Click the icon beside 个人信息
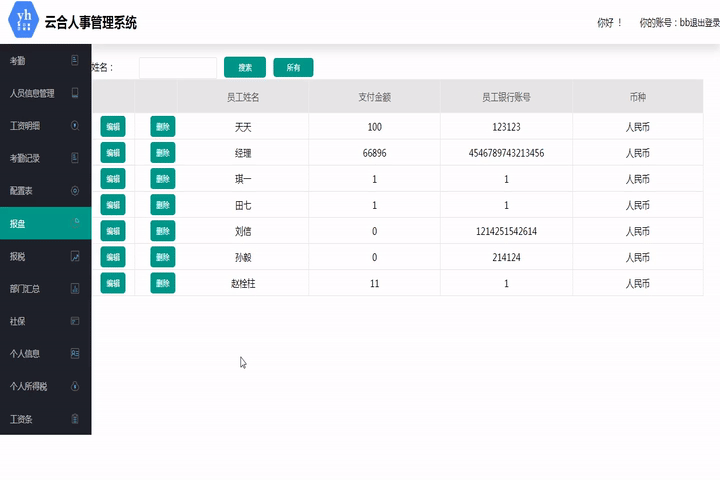 75,354
